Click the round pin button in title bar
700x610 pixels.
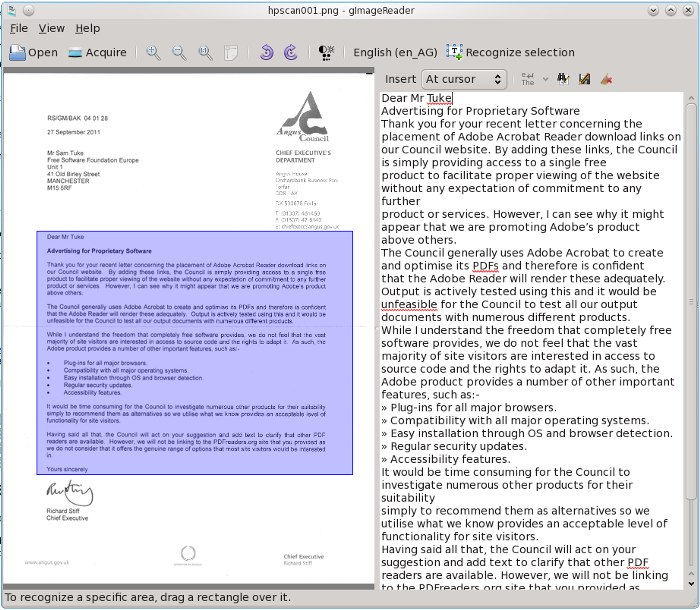[x=29, y=10]
